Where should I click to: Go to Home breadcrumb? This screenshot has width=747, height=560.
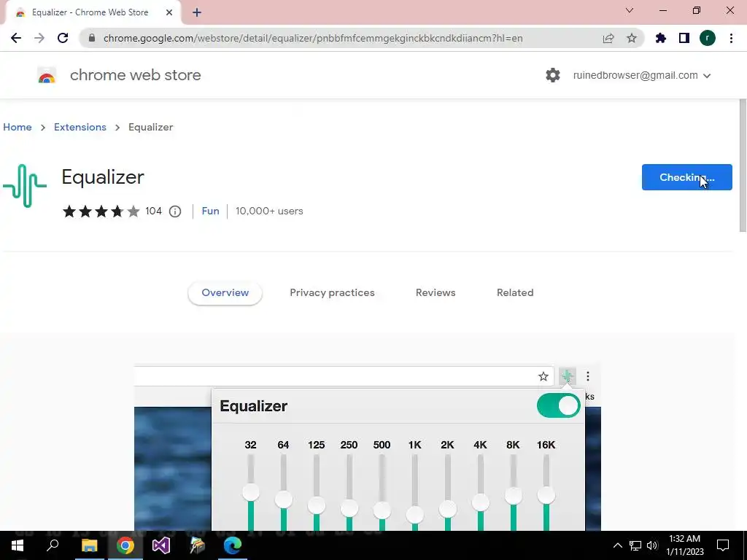pyautogui.click(x=18, y=127)
